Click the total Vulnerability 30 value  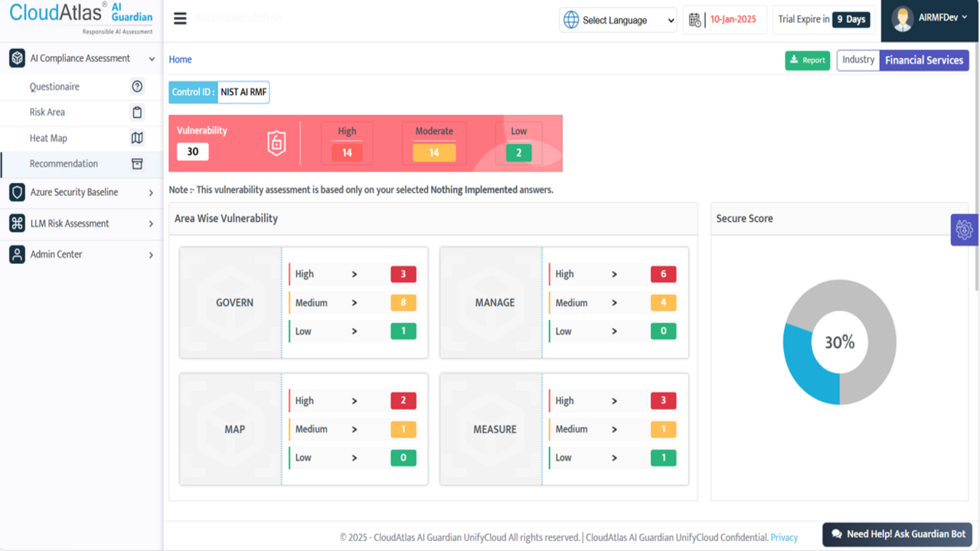193,152
